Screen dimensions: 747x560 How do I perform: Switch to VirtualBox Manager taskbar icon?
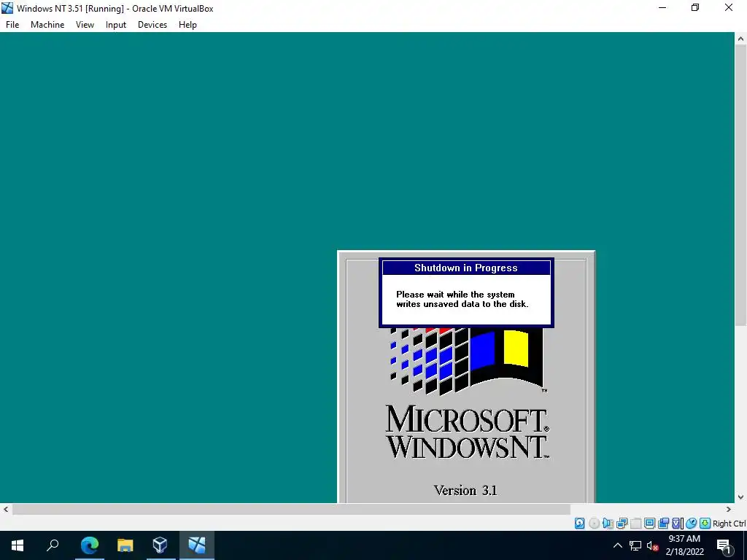(x=160, y=545)
